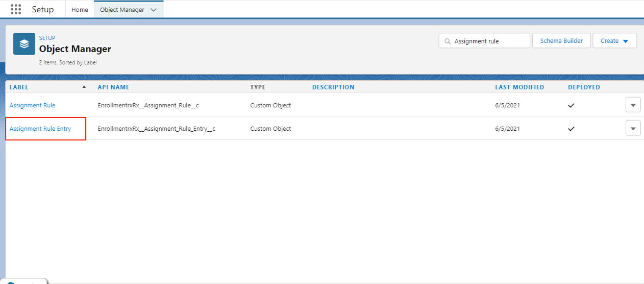Click the SETUP breadcrumb link
The image size is (644, 284).
tap(47, 38)
